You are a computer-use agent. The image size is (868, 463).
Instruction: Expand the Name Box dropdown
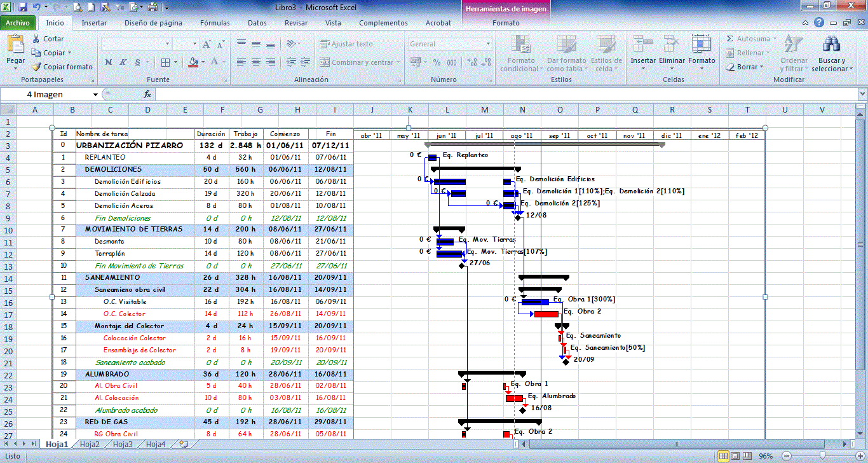click(x=95, y=94)
